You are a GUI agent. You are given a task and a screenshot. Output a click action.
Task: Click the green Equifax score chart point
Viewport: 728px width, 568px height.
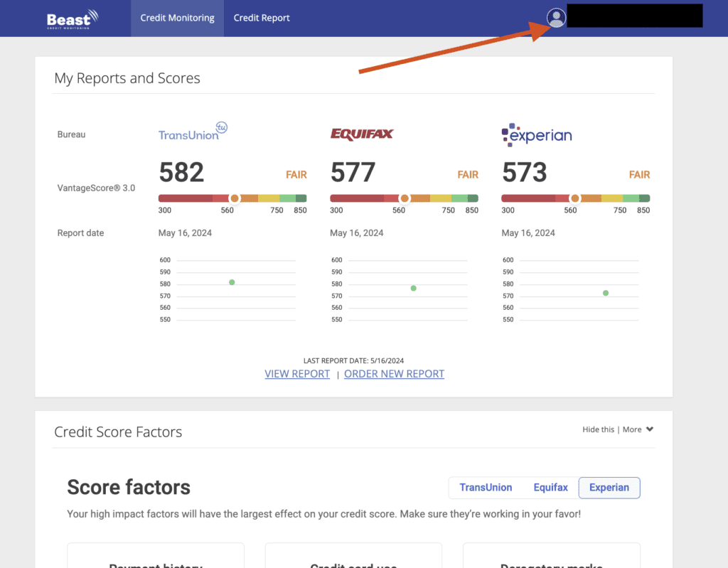pyautogui.click(x=413, y=288)
